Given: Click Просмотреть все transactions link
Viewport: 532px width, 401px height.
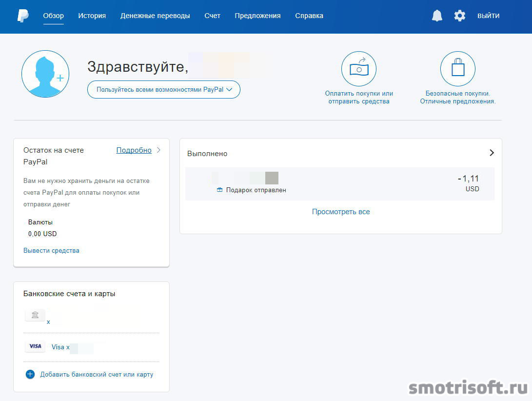Looking at the screenshot, I should point(341,212).
